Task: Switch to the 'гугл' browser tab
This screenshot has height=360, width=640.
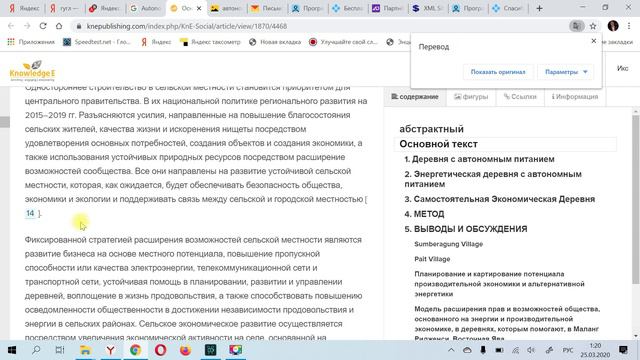Action: pos(64,8)
